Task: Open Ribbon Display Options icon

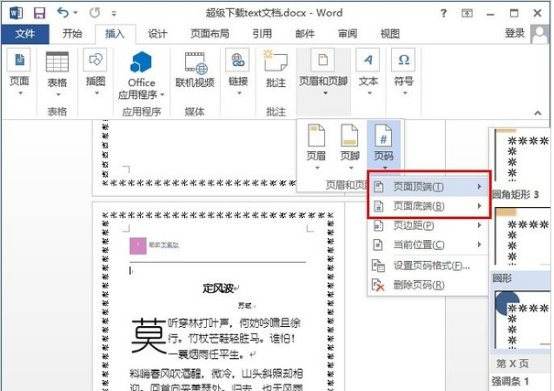Action: click(x=467, y=13)
